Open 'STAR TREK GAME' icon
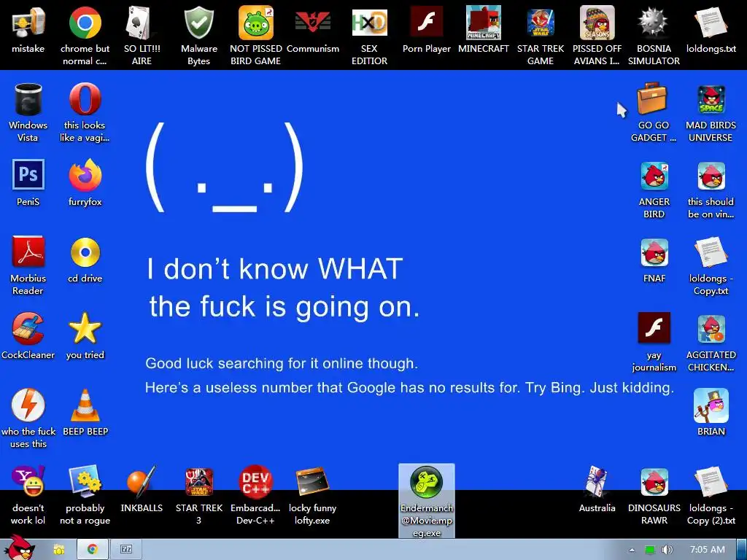This screenshot has width=747, height=560. click(541, 36)
